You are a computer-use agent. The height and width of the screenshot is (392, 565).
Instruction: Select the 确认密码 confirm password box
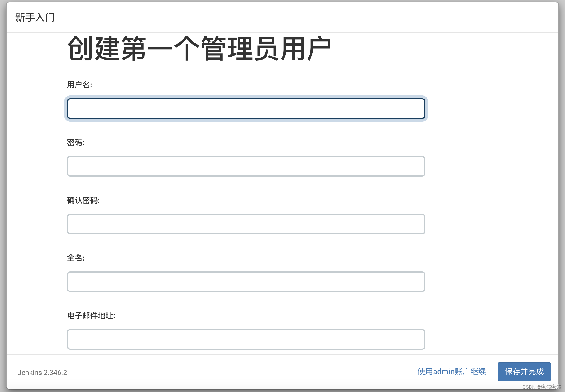[x=246, y=224]
